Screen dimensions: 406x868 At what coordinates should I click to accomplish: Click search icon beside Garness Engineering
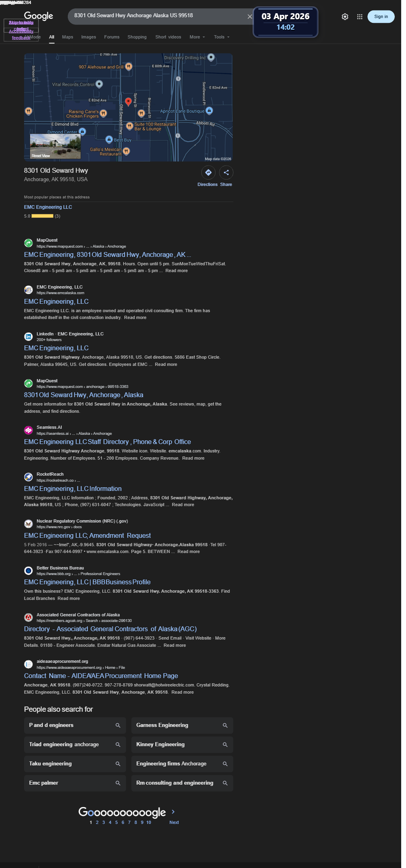point(225,725)
